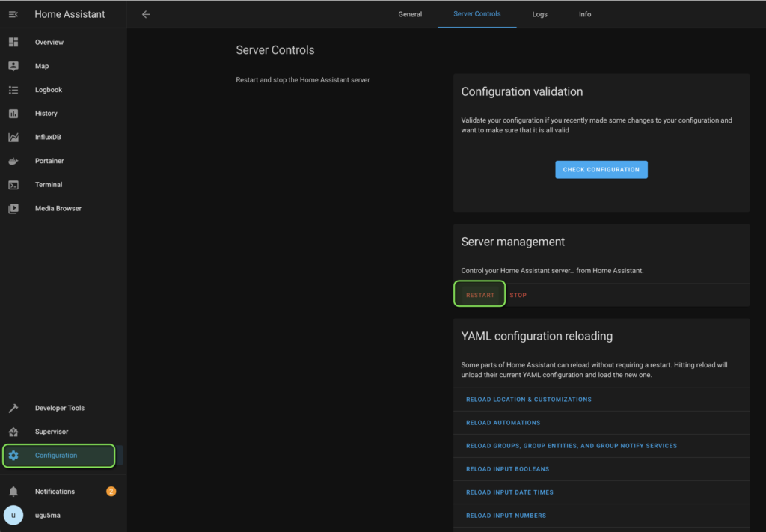Reload Input Date Times
This screenshot has height=532, width=766.
pos(509,492)
